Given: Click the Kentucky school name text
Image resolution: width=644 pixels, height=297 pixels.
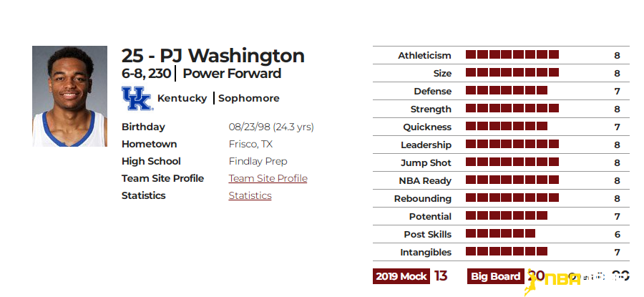Looking at the screenshot, I should click(x=182, y=99).
